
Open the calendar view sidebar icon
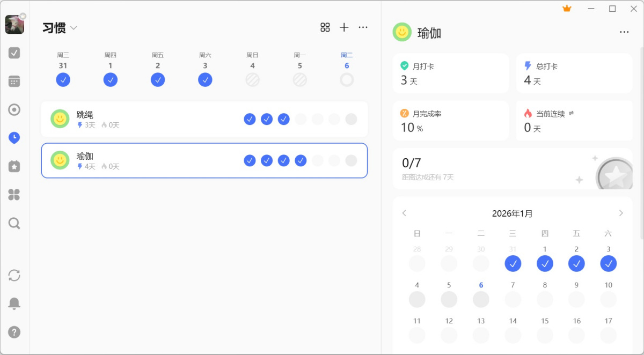14,82
